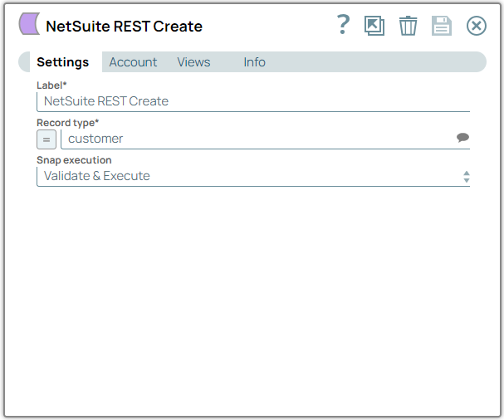Click the NetSuite REST Create title text
504x420 pixels.
(x=124, y=27)
